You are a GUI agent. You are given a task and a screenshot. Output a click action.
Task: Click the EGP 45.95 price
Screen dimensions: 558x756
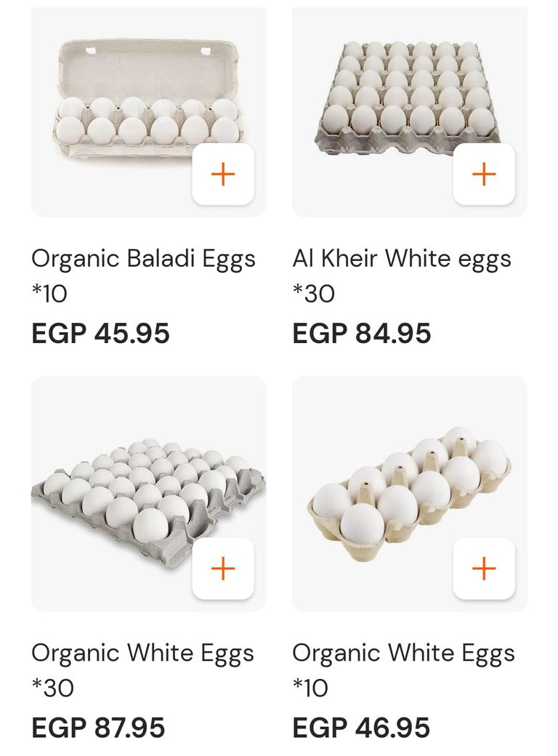pos(100,334)
